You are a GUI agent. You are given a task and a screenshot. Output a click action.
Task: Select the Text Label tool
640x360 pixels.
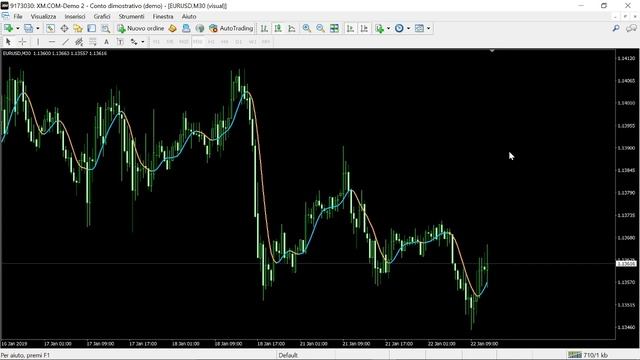[120, 42]
